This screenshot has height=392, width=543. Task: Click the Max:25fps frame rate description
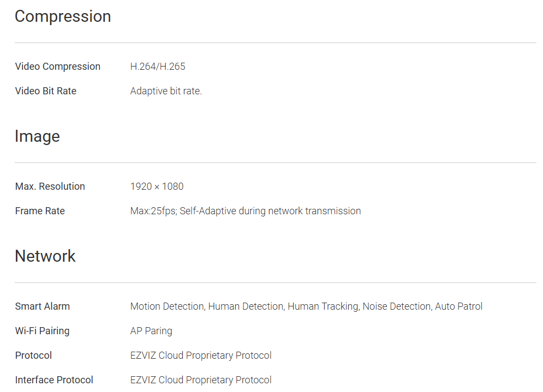(x=246, y=211)
